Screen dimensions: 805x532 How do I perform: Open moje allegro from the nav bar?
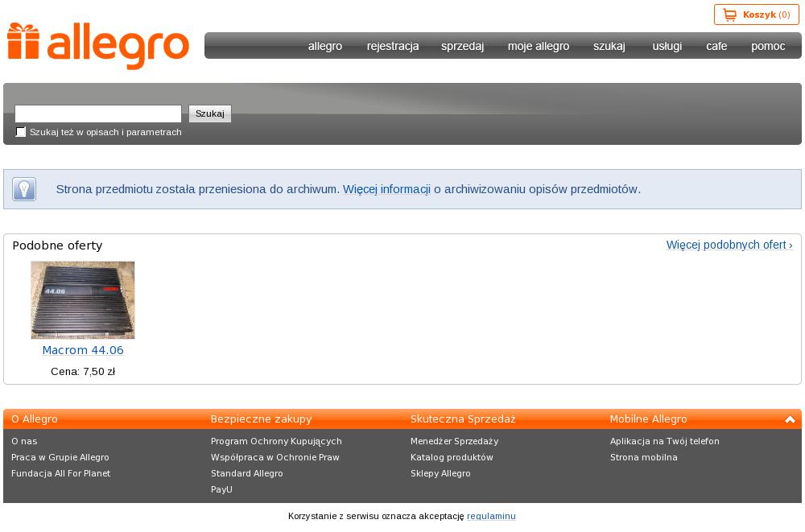pos(539,46)
